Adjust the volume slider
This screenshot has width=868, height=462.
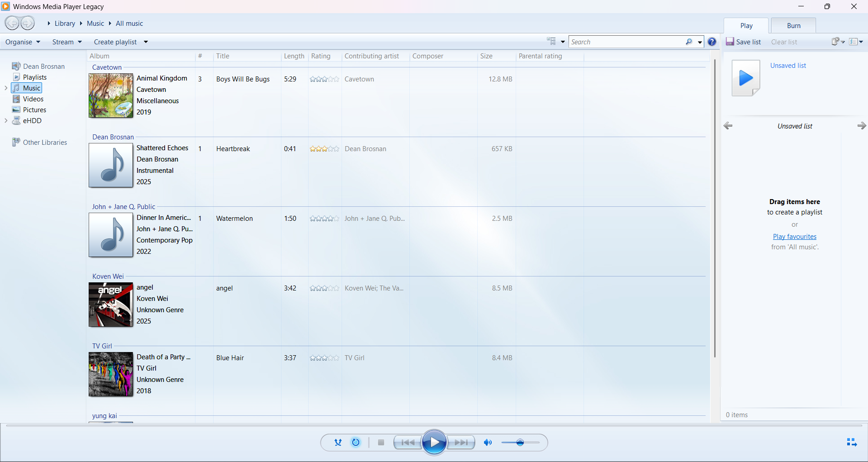pyautogui.click(x=520, y=443)
